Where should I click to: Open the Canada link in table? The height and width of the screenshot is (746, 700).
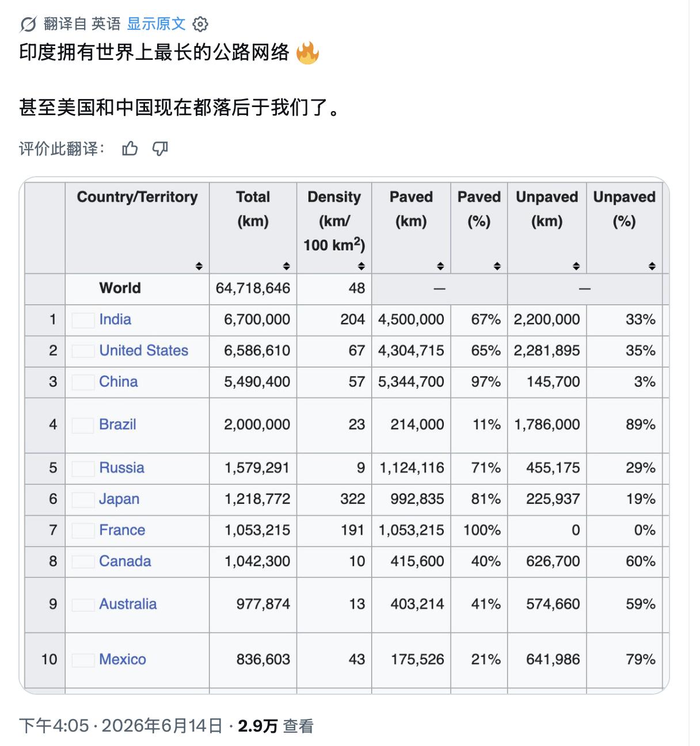(x=125, y=561)
